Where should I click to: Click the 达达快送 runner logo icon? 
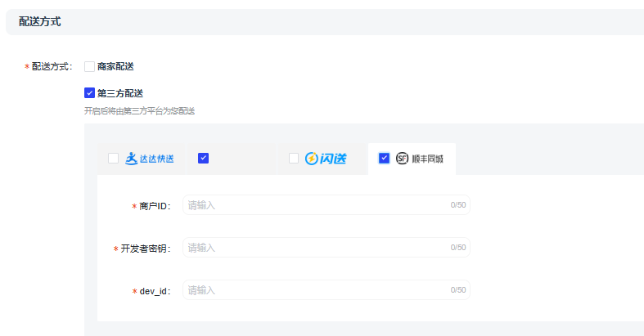[x=131, y=159]
